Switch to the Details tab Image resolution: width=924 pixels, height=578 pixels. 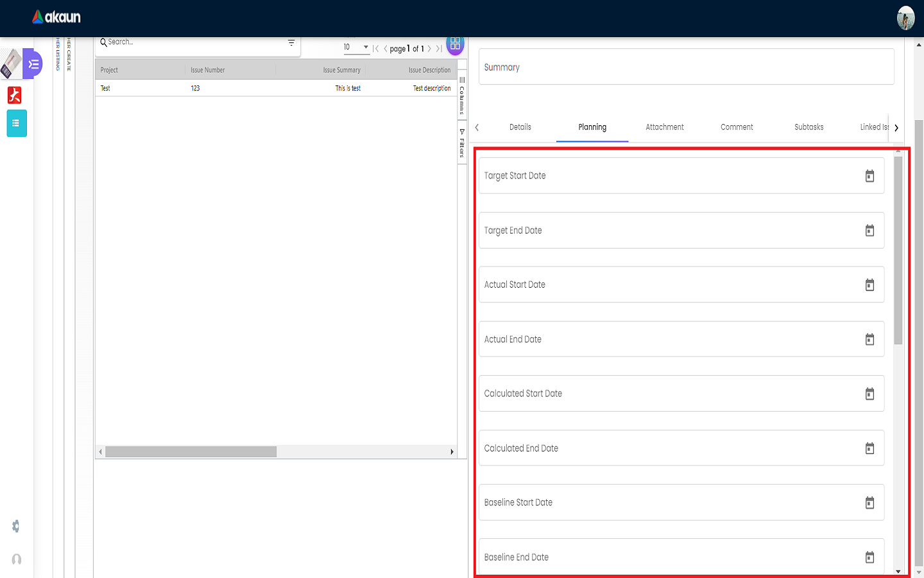pyautogui.click(x=520, y=127)
